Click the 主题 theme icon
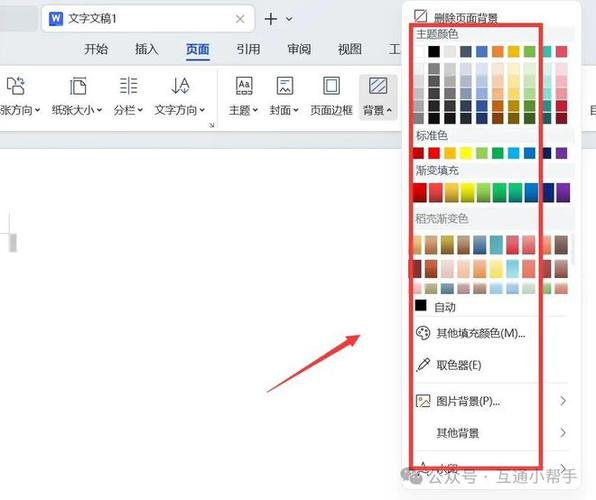Image resolution: width=596 pixels, height=500 pixels. coord(244,86)
